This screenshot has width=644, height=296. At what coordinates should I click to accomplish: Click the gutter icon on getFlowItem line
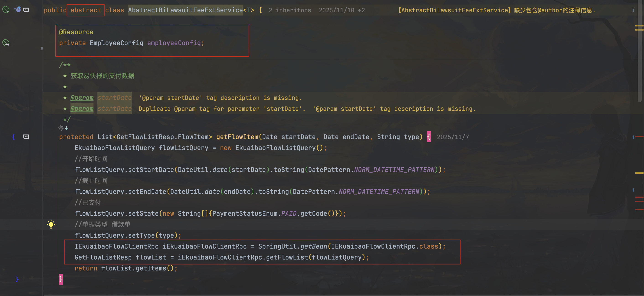pyautogui.click(x=26, y=137)
